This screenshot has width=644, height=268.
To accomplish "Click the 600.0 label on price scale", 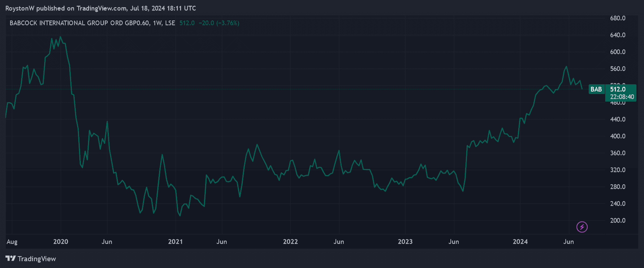I will (x=617, y=52).
